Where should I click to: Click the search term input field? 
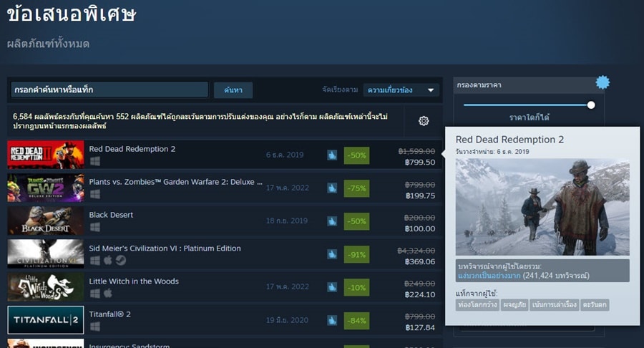pyautogui.click(x=109, y=90)
